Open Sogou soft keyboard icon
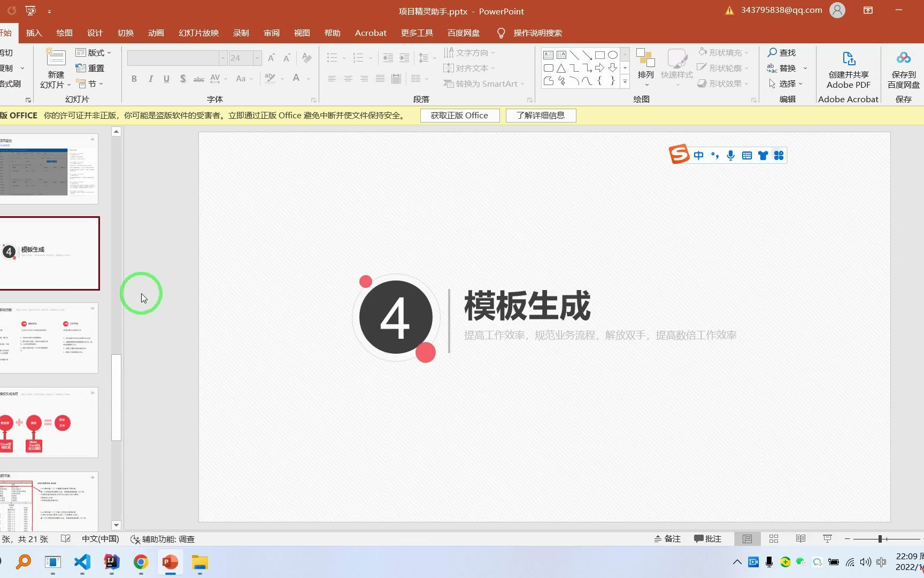This screenshot has height=578, width=924. 747,156
